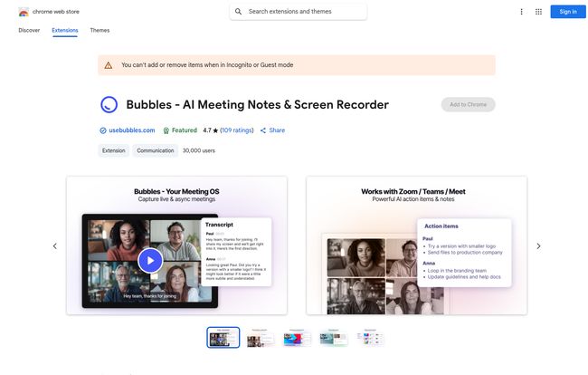Go to the previous screenshot slide
588x375 pixels.
click(55, 246)
